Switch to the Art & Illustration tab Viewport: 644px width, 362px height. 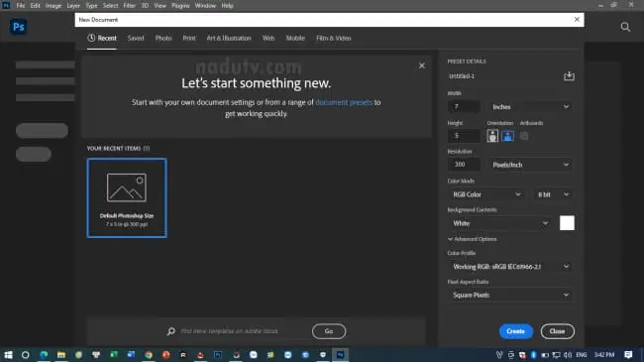pyautogui.click(x=228, y=38)
